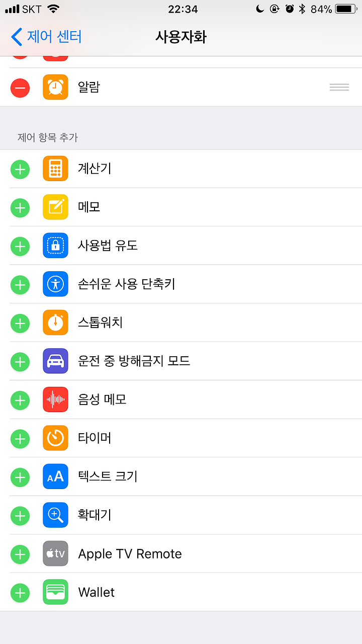Go back to 제어 센터
Viewport: 362px width, 644px height.
46,37
